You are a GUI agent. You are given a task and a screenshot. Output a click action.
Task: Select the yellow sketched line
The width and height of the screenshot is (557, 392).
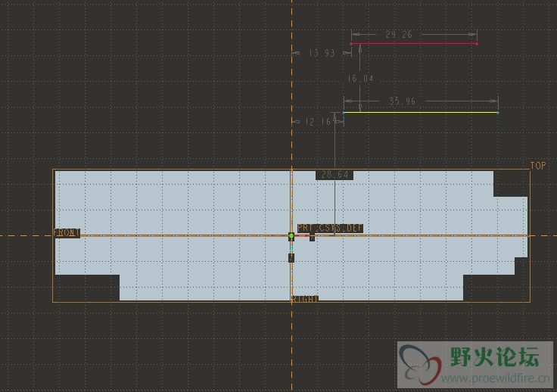click(421, 113)
